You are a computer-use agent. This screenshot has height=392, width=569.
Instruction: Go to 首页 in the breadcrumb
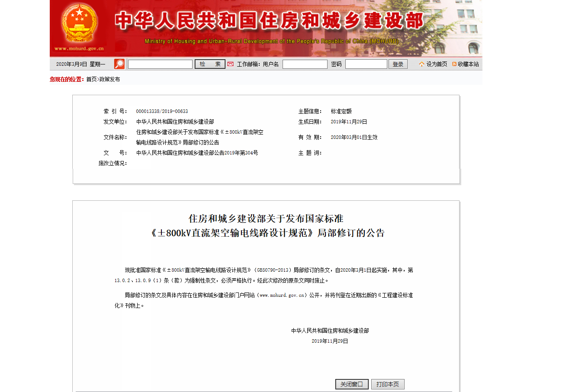point(91,79)
